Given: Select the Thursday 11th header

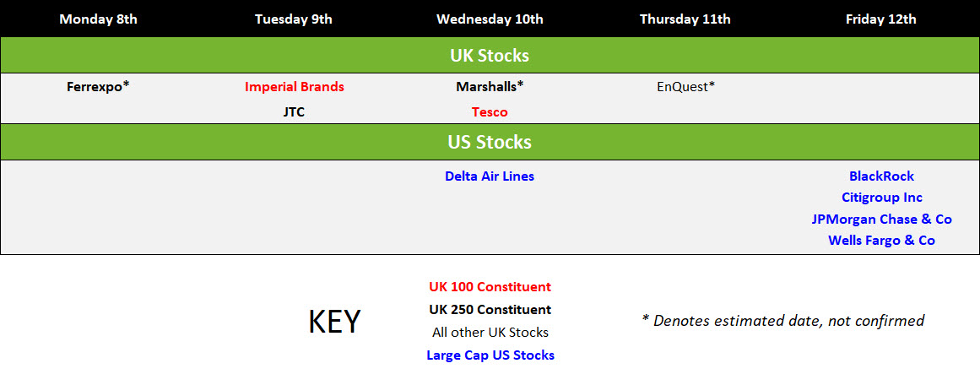Looking at the screenshot, I should click(685, 19).
